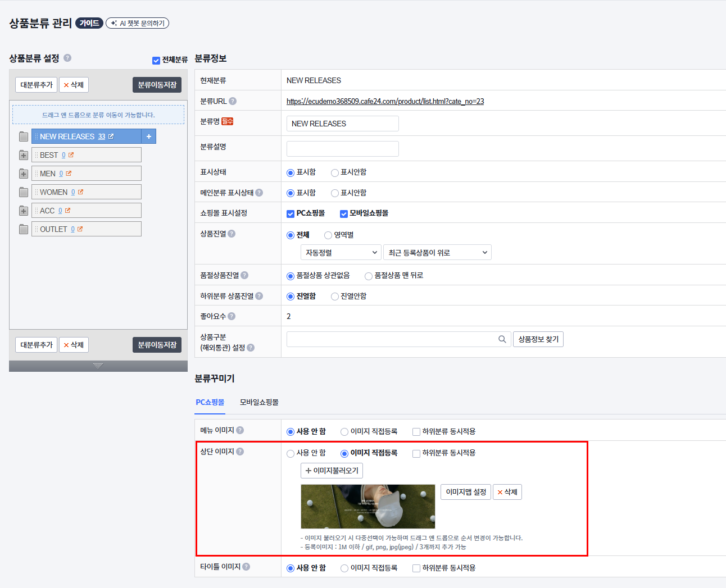The width and height of the screenshot is (726, 588).
Task: Select 표시안함 for 표시상태
Action: click(x=335, y=172)
